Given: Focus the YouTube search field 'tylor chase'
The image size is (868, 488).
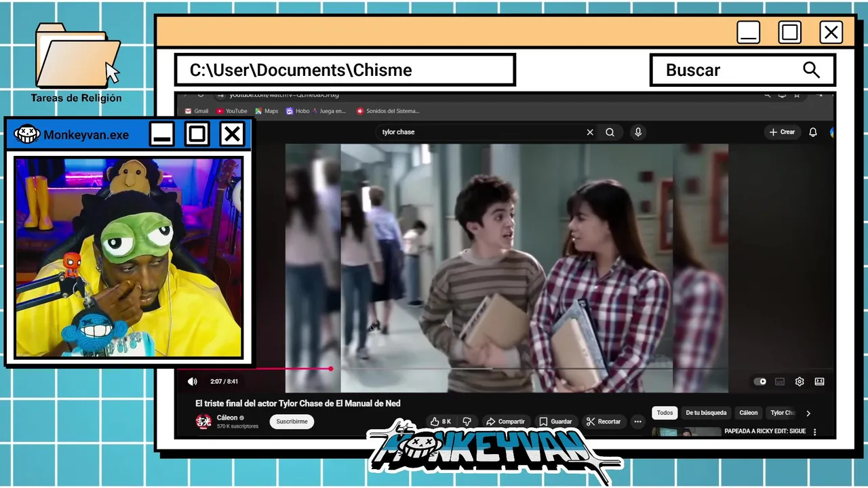Looking at the screenshot, I should (x=481, y=132).
